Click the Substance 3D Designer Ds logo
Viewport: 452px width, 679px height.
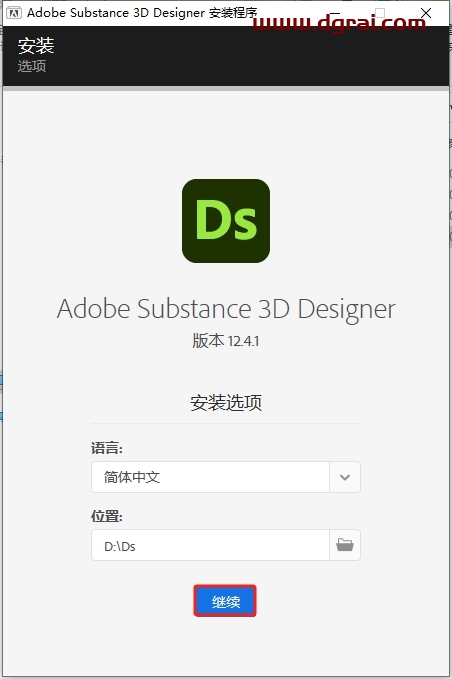226,221
